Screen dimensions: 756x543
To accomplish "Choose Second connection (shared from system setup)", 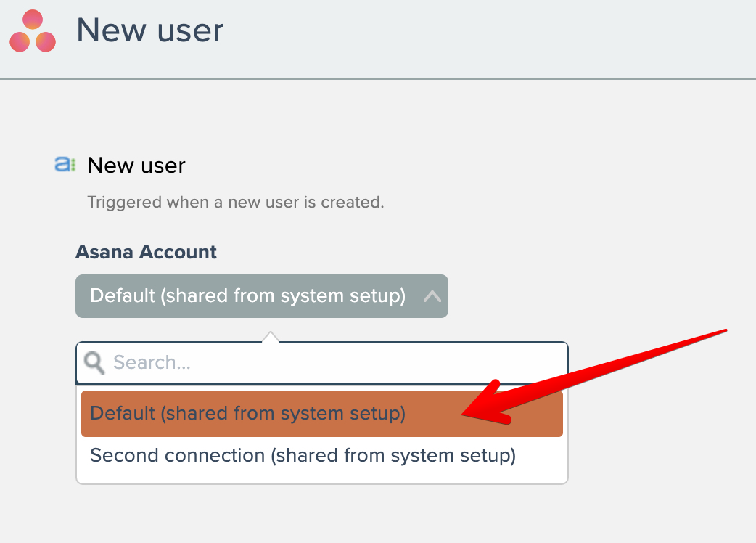I will pos(303,456).
